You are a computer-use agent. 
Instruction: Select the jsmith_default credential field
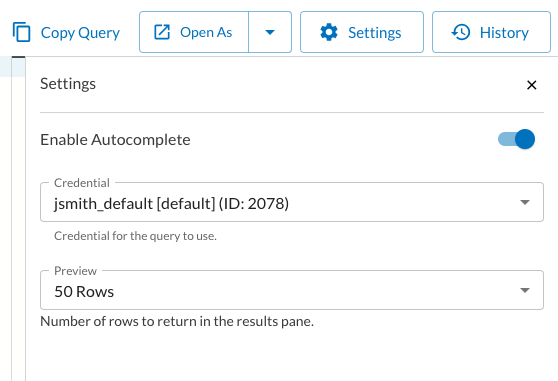292,202
